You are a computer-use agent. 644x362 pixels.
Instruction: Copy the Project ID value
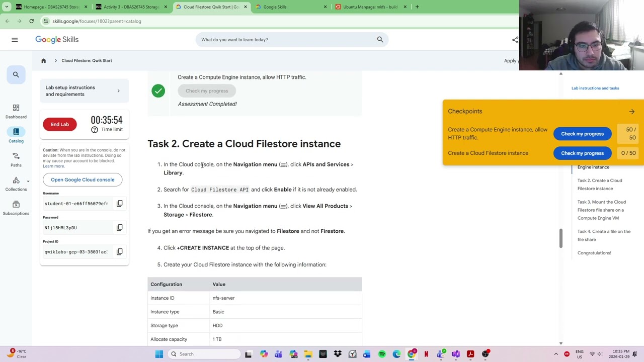(x=120, y=252)
